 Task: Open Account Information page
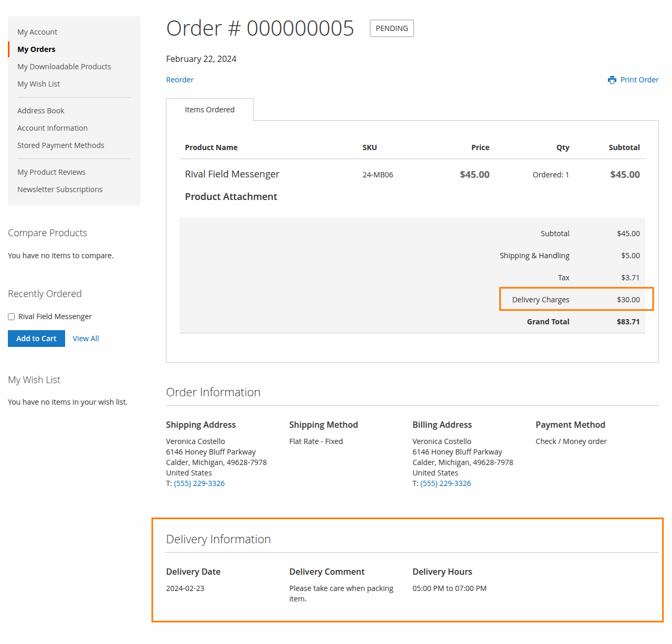click(52, 128)
